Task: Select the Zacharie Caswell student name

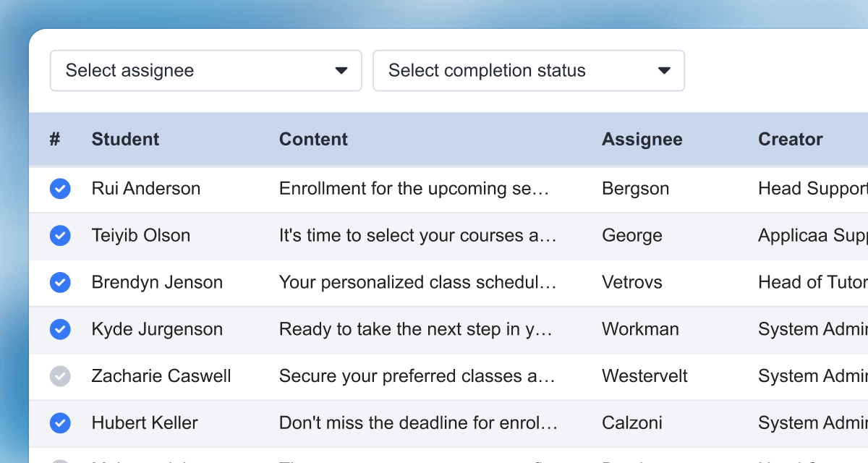Action: pos(161,376)
